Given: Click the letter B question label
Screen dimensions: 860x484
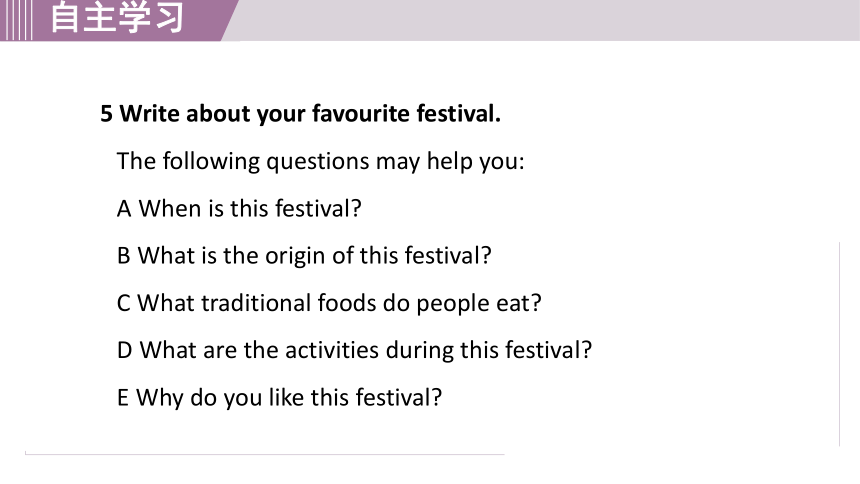Looking at the screenshot, I should point(123,256).
